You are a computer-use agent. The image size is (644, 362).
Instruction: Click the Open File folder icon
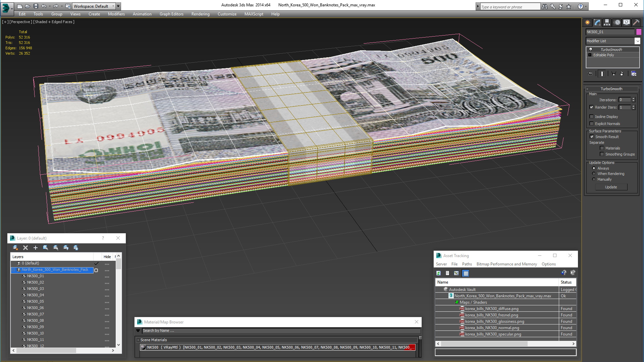[28, 6]
